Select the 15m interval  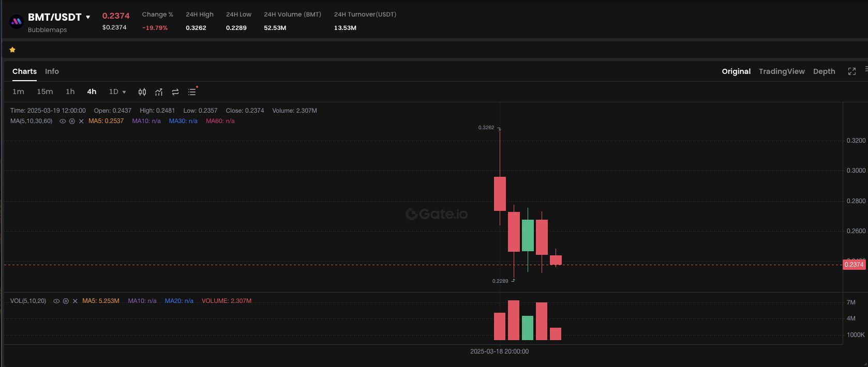[44, 91]
